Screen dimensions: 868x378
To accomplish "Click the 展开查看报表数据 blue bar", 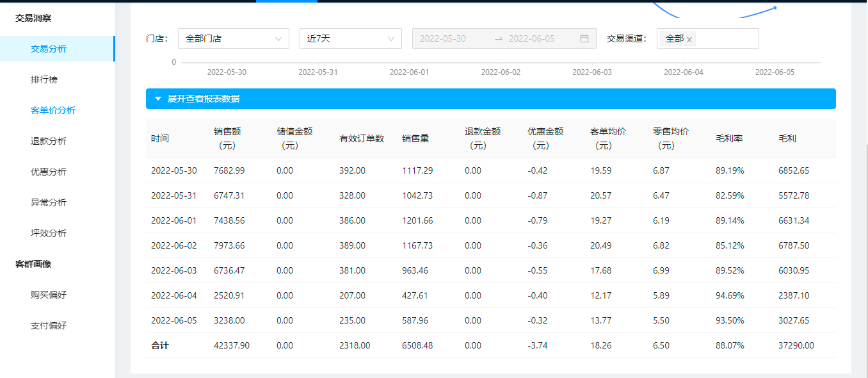I will tap(490, 99).
